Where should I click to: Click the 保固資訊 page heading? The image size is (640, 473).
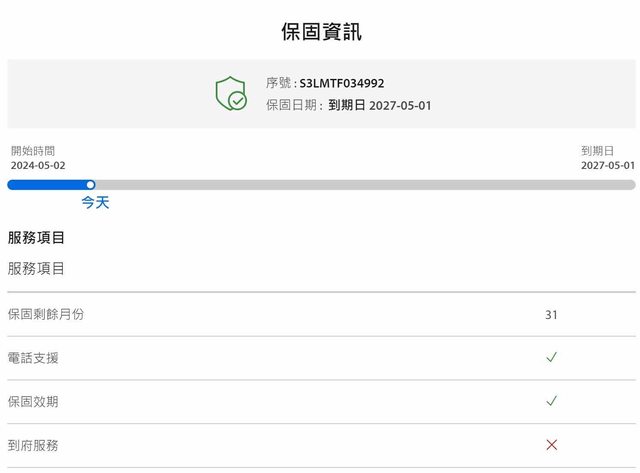coord(320,32)
